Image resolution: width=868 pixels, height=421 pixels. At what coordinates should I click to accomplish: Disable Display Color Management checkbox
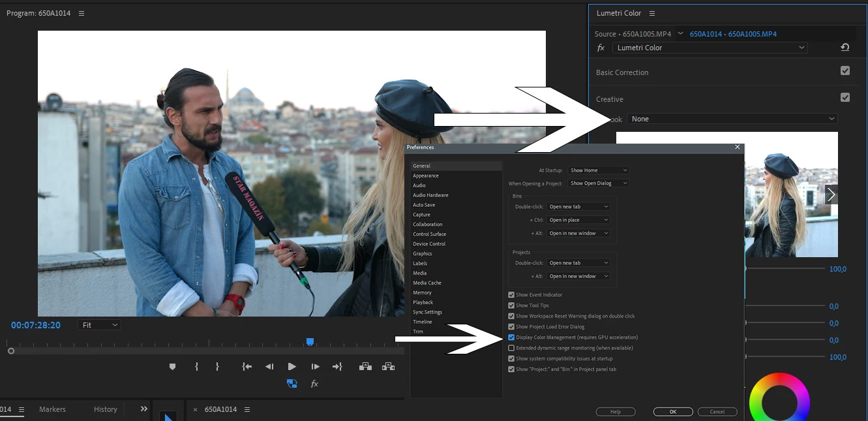[x=511, y=337]
